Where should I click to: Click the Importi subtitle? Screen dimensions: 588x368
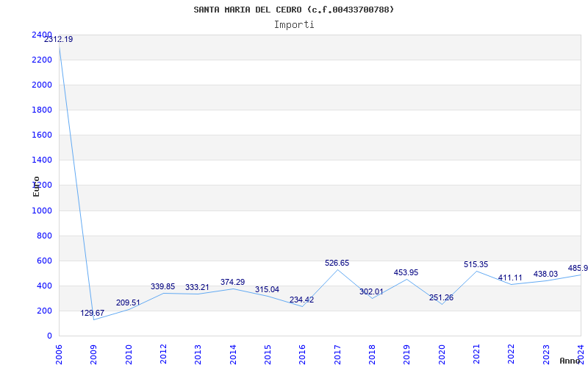294,24
